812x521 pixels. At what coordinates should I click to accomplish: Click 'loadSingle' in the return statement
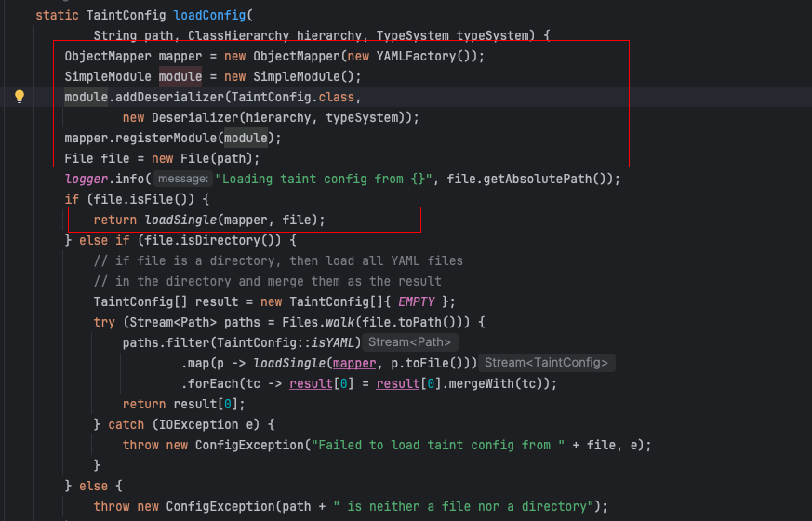point(180,220)
